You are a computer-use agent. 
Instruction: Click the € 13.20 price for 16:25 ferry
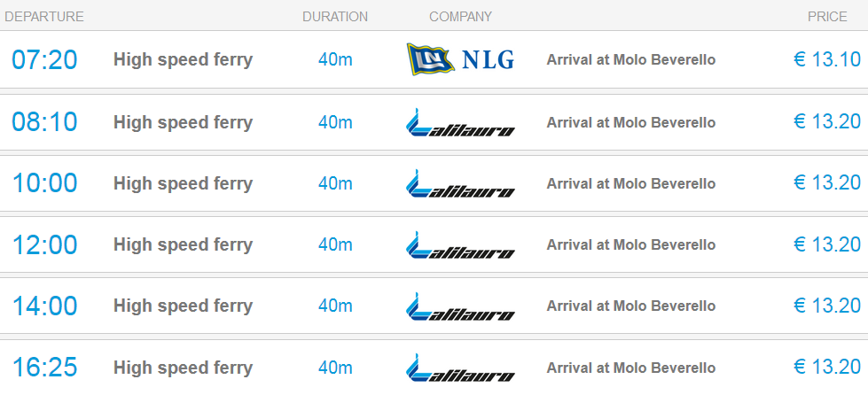tap(827, 368)
